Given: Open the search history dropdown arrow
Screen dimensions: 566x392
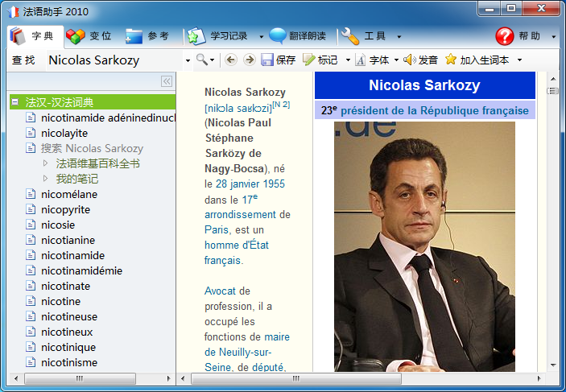Looking at the screenshot, I should (188, 60).
